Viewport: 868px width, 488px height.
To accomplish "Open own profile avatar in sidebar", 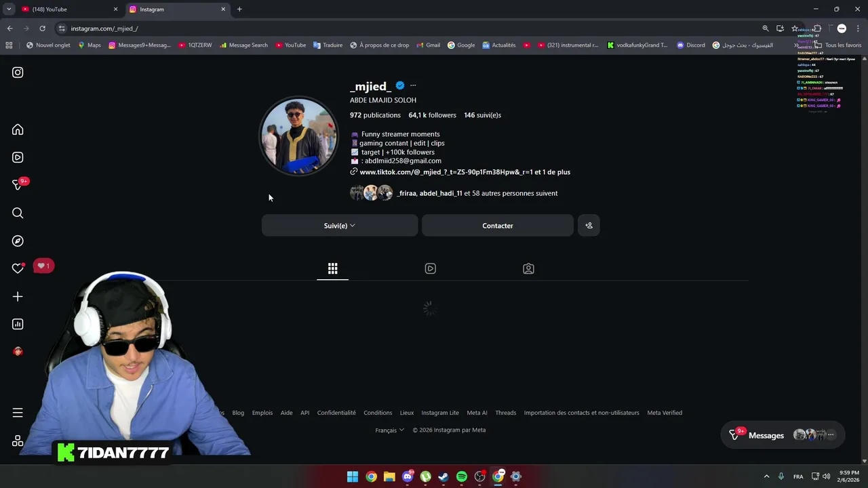I will tap(18, 351).
